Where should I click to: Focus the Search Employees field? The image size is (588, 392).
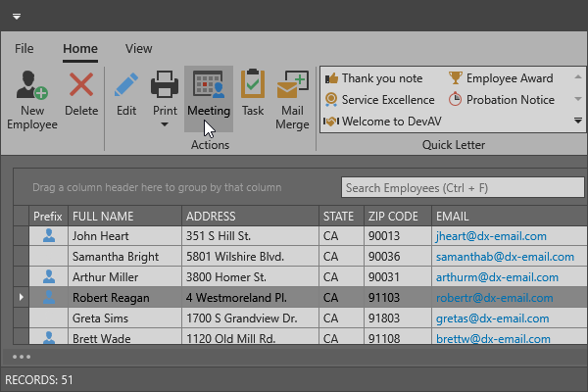[463, 187]
